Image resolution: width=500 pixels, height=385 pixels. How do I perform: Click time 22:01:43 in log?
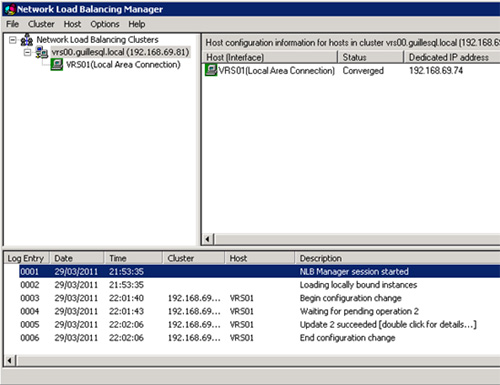126,311
